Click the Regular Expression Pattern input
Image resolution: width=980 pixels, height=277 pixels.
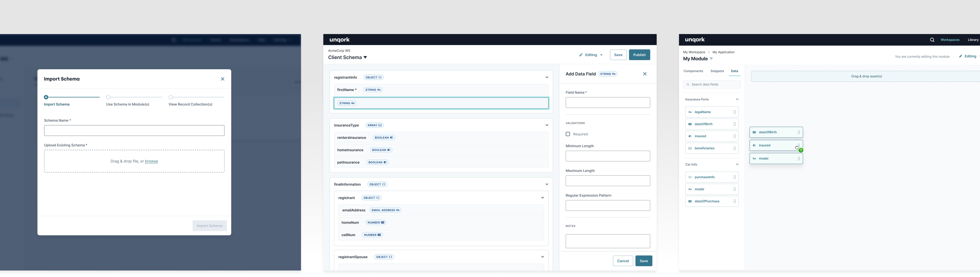pyautogui.click(x=608, y=206)
